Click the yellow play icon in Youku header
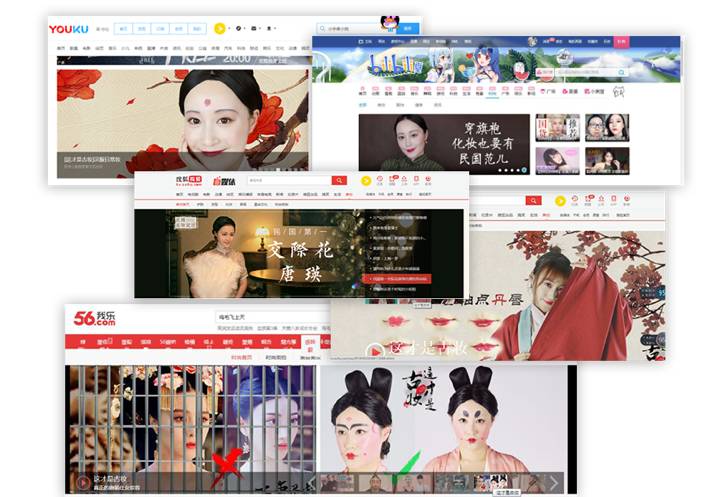 pos(220,29)
